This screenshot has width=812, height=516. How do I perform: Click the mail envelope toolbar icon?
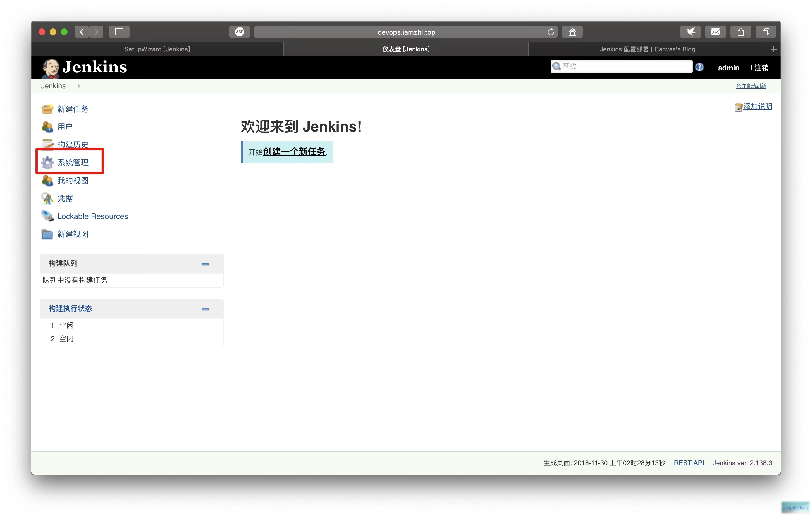pos(715,32)
